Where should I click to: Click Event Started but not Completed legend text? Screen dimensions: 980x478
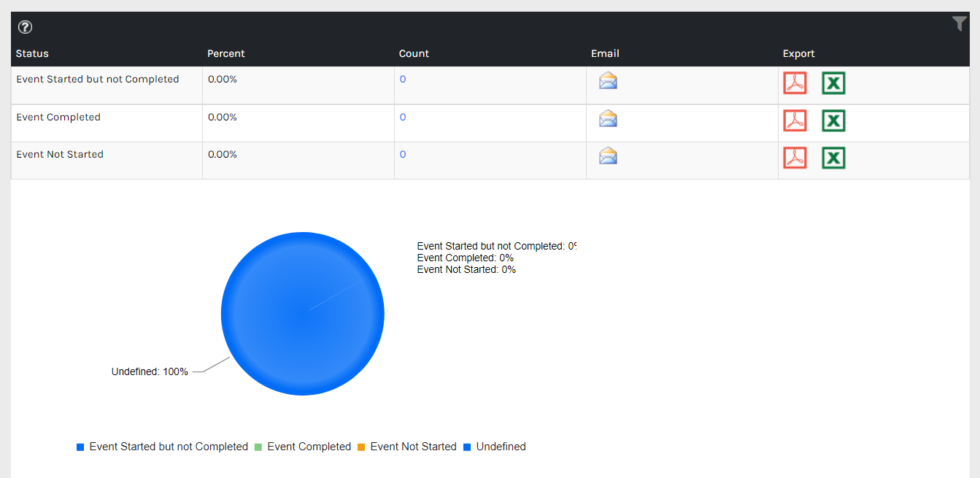[169, 447]
